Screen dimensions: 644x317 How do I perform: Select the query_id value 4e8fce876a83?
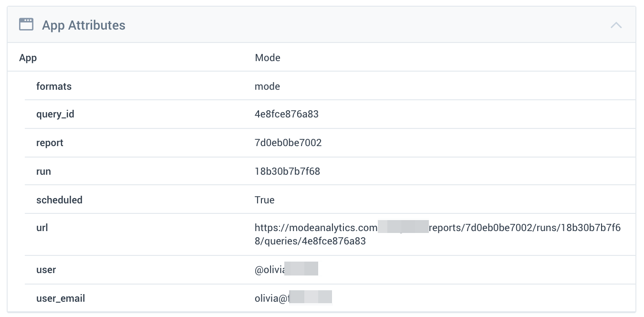(x=287, y=114)
